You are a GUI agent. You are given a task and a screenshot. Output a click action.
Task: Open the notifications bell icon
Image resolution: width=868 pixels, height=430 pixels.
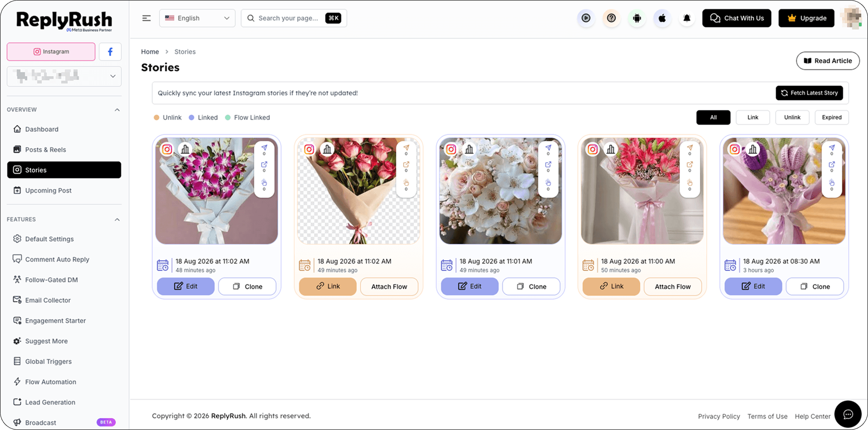point(687,18)
